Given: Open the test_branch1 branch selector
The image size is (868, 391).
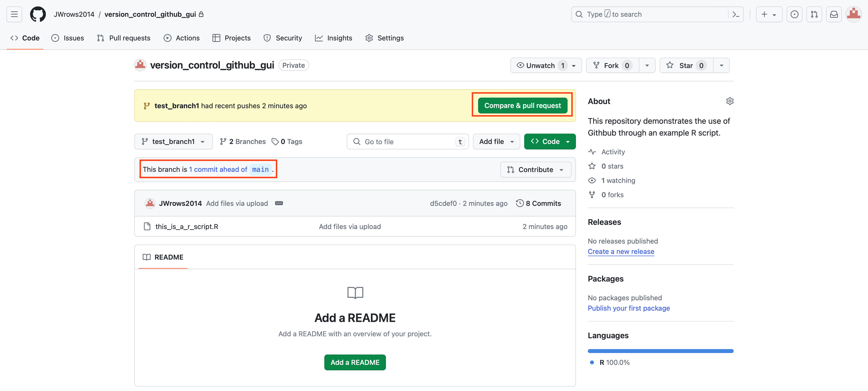Looking at the screenshot, I should click(173, 142).
